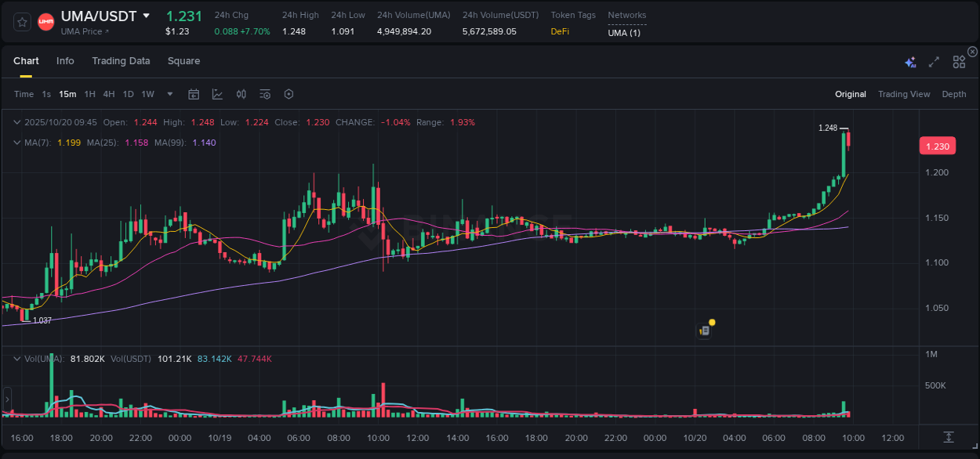The width and height of the screenshot is (980, 459).
Task: Open the hexagon chart settings icon
Action: (289, 93)
